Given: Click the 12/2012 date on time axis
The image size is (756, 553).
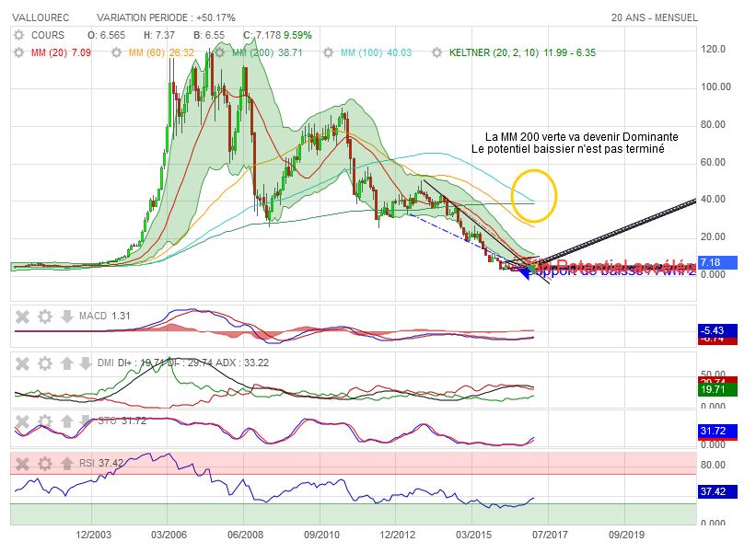Looking at the screenshot, I should click(x=397, y=535).
